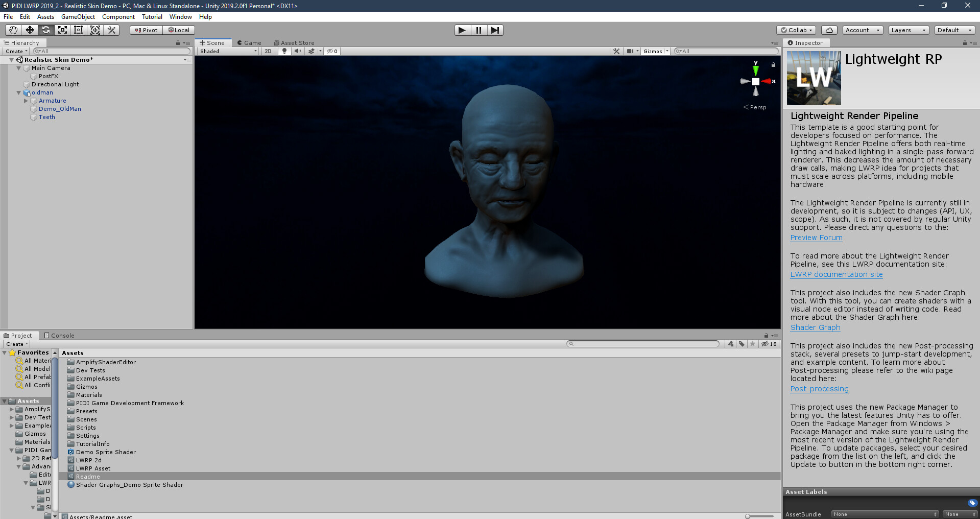Viewport: 980px width, 519px height.
Task: Switch to the Game tab
Action: coord(249,43)
